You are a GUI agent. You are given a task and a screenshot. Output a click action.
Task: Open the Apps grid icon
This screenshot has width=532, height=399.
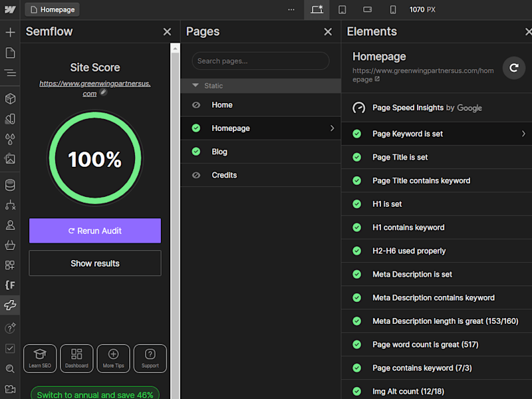[x=10, y=265]
